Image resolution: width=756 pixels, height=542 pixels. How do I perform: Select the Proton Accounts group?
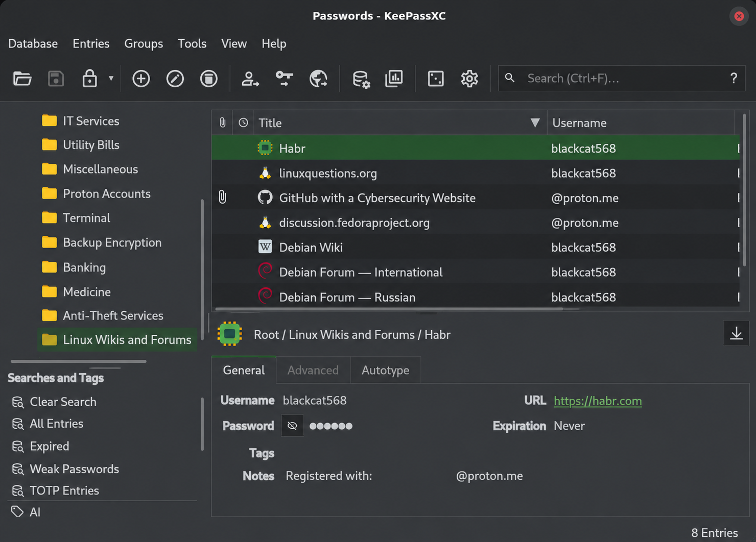[96, 193]
